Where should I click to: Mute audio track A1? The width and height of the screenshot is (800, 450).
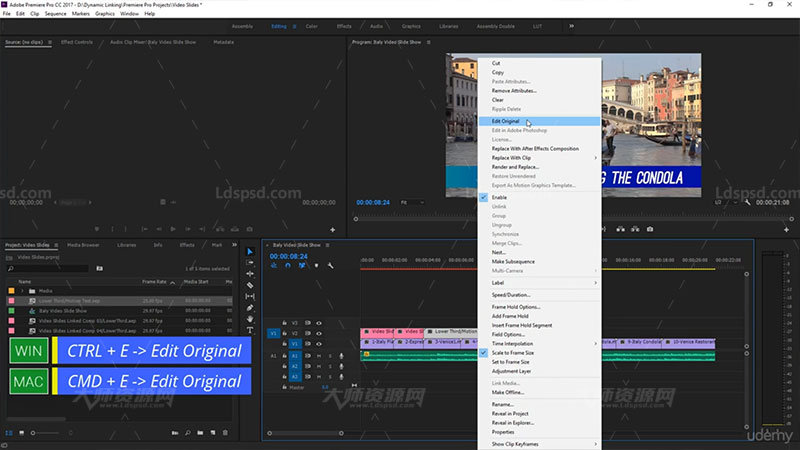(x=319, y=356)
